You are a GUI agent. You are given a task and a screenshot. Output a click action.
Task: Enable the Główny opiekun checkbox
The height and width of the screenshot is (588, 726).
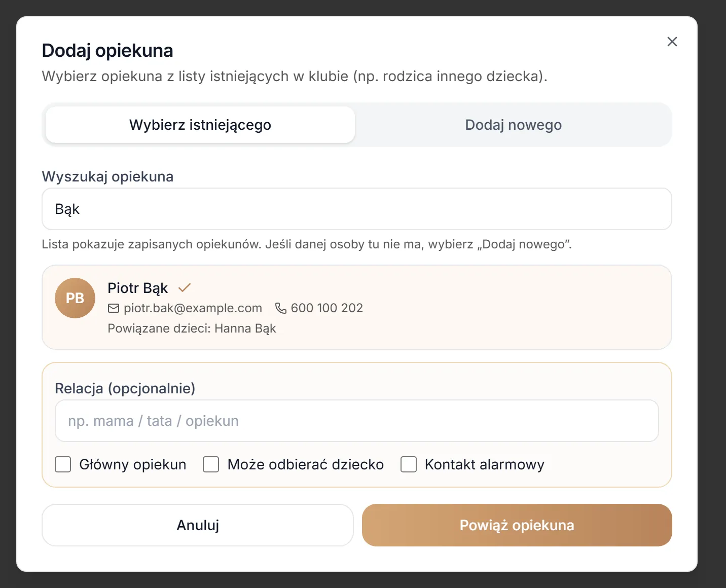coord(63,464)
